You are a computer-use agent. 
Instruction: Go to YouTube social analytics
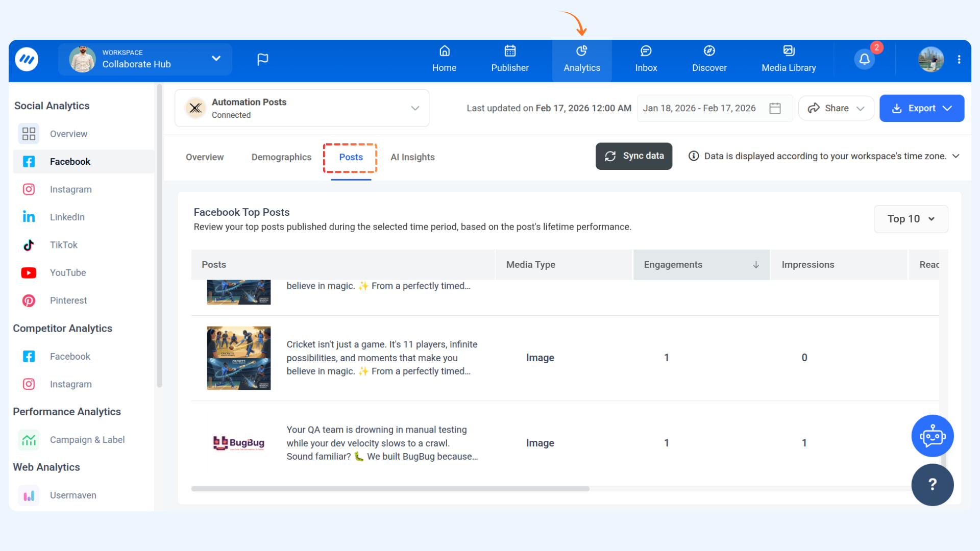67,272
